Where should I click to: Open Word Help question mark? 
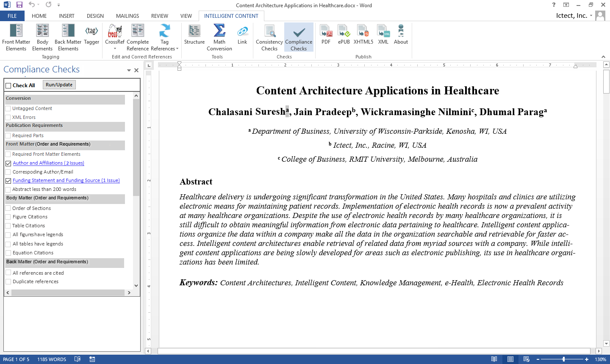point(554,5)
